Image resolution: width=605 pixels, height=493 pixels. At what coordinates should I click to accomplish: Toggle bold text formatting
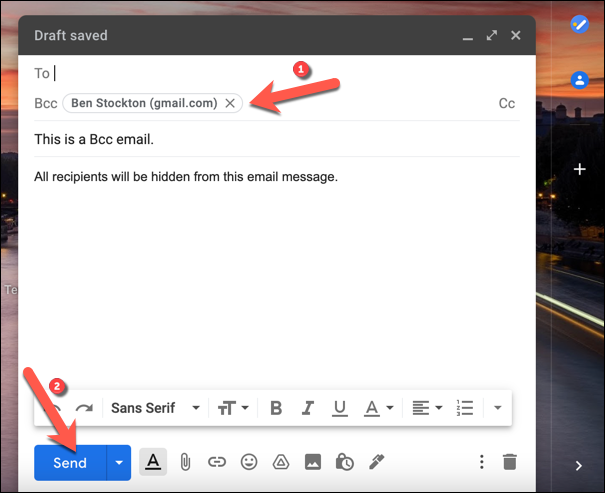pos(276,408)
